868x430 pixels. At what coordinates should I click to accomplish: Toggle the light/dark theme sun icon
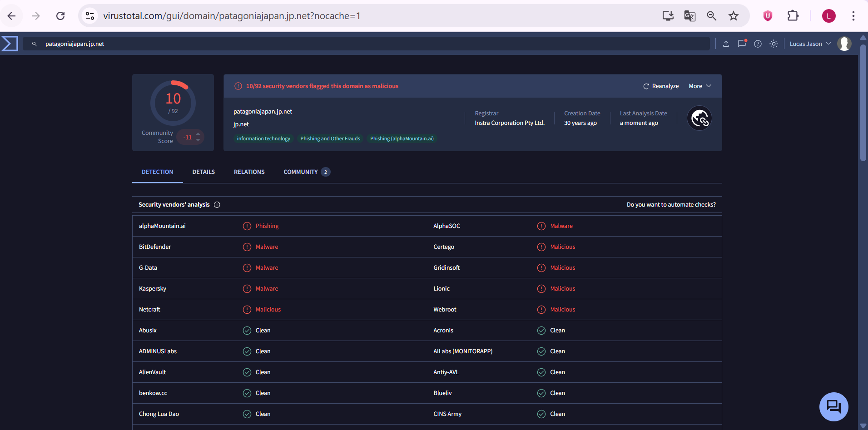[774, 44]
